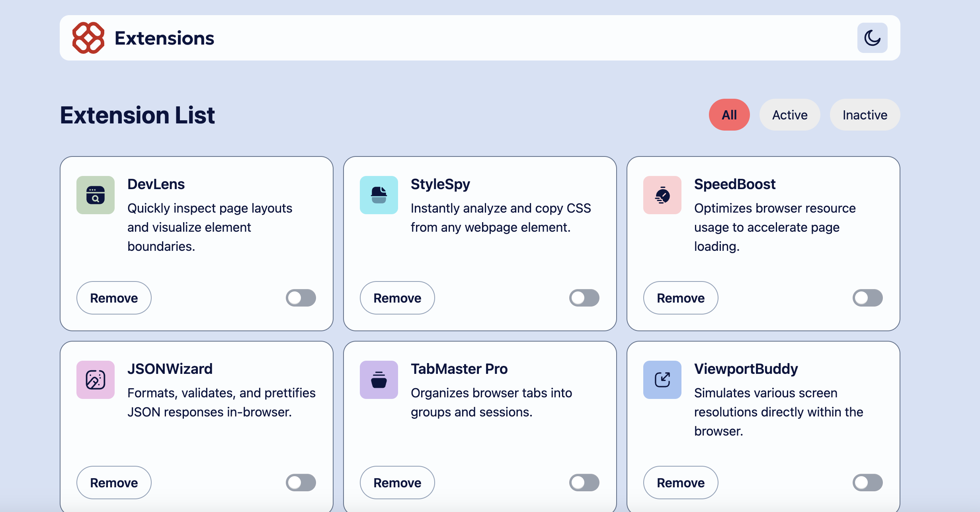Click the ViewportBuddy resize icon

662,380
